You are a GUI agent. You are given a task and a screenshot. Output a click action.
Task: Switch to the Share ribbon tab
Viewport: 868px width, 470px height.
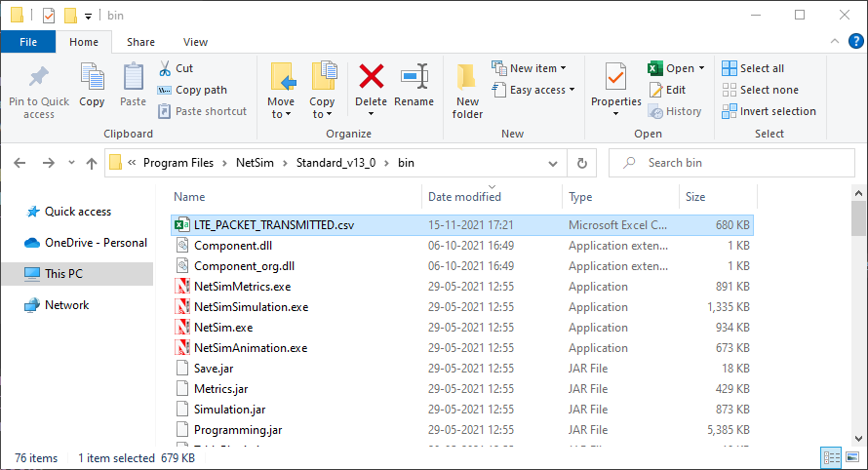click(x=140, y=42)
